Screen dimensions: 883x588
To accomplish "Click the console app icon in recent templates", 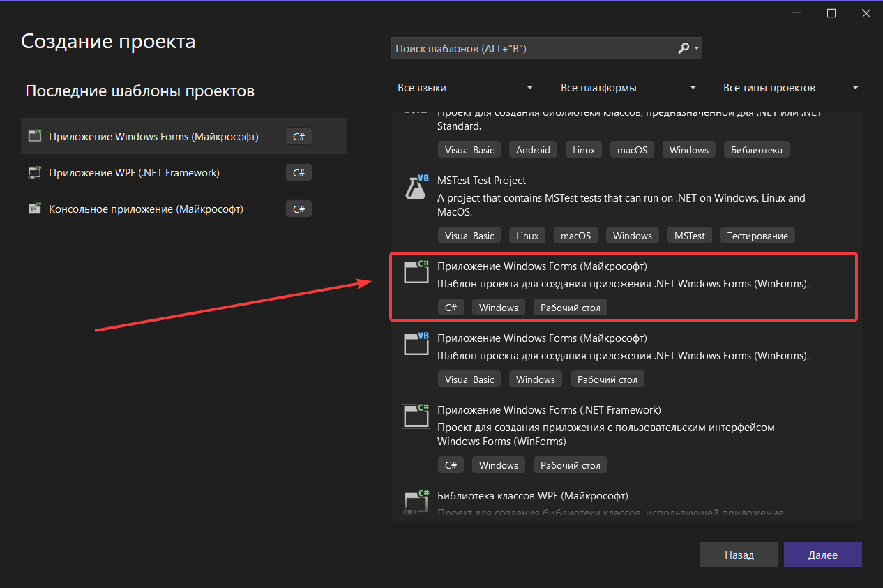I will coord(35,209).
